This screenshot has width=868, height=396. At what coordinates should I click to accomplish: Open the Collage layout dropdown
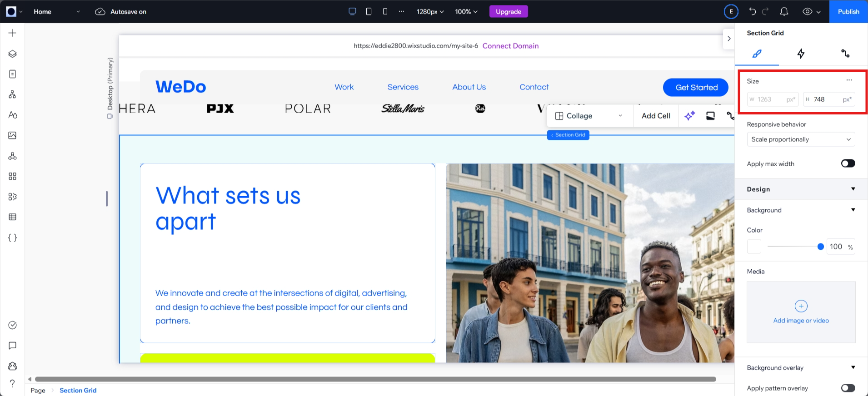(589, 116)
